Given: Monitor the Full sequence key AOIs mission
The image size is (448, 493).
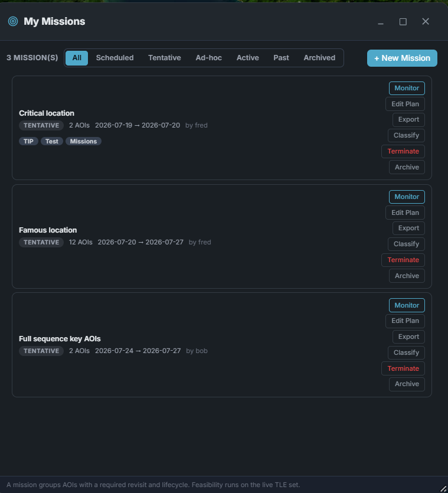Looking at the screenshot, I should pos(407,305).
